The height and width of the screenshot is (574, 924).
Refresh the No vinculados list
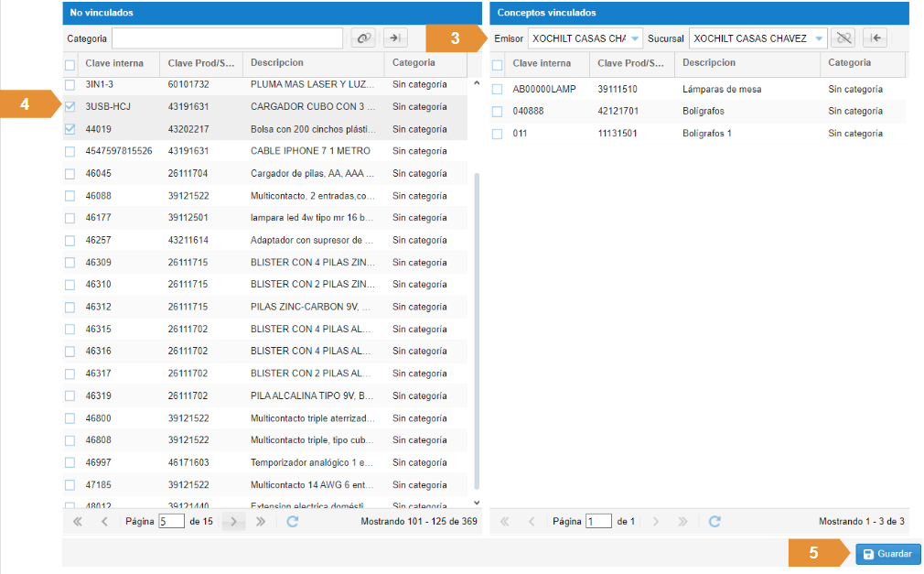293,521
